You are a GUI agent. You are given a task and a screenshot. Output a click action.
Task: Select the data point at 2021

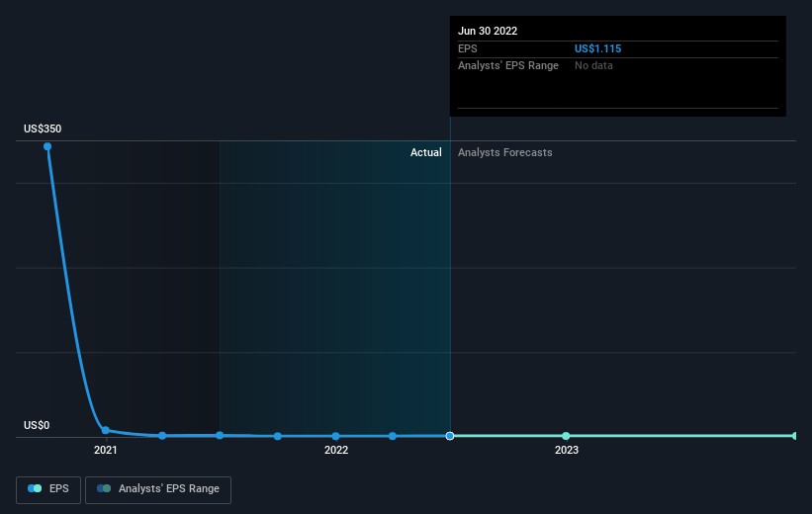tap(106, 430)
